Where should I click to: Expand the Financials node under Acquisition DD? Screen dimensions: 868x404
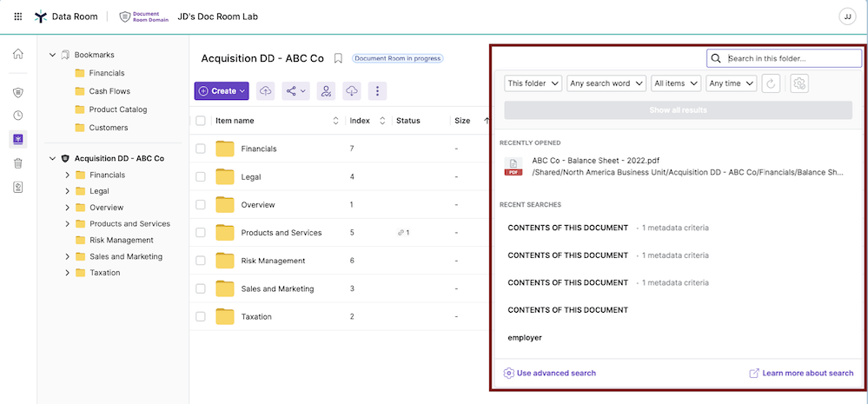pos(68,175)
